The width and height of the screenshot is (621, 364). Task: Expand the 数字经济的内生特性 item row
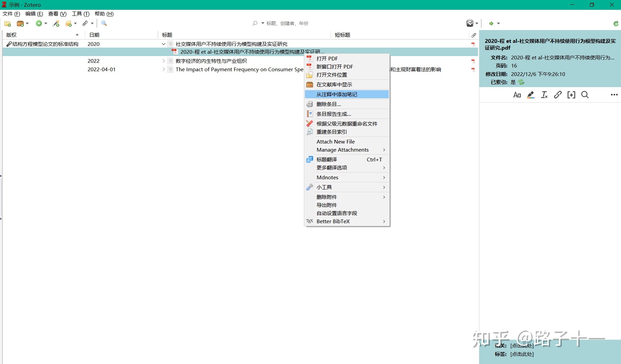(x=164, y=61)
